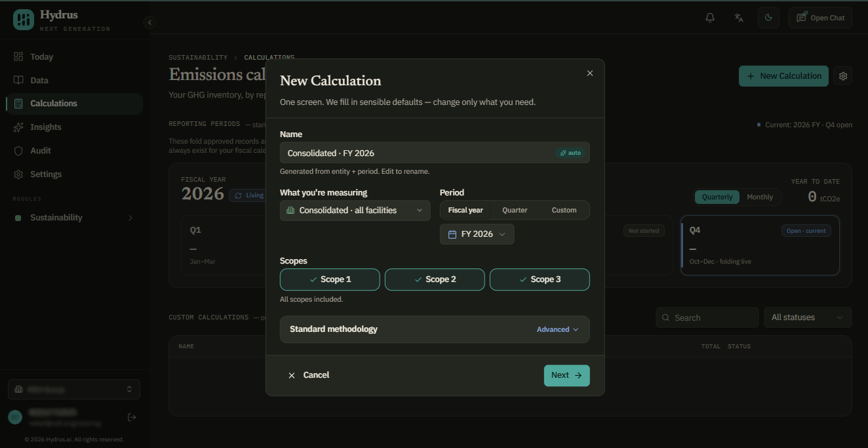
Task: Click the Sustainability breadcrumb
Action: coord(198,58)
